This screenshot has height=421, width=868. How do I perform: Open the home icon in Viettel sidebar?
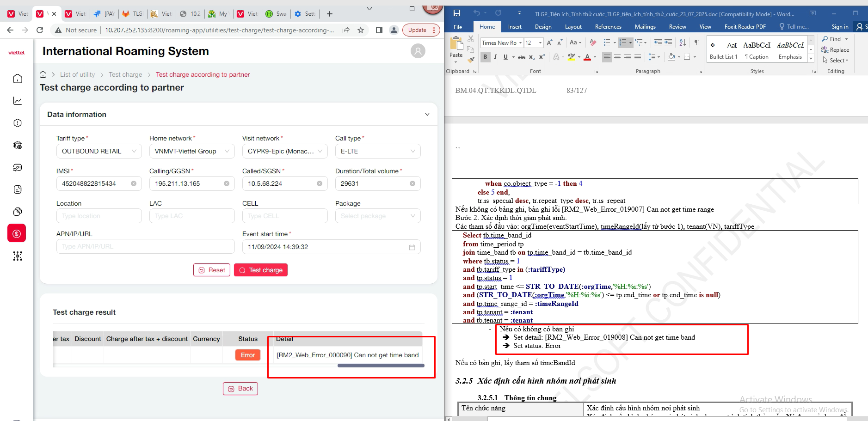pos(18,79)
